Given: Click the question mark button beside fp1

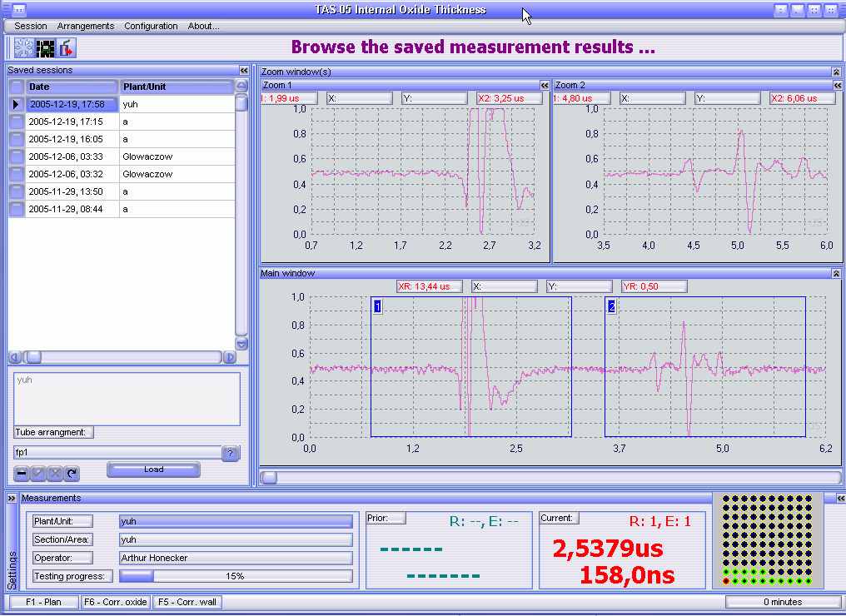Looking at the screenshot, I should pos(231,453).
